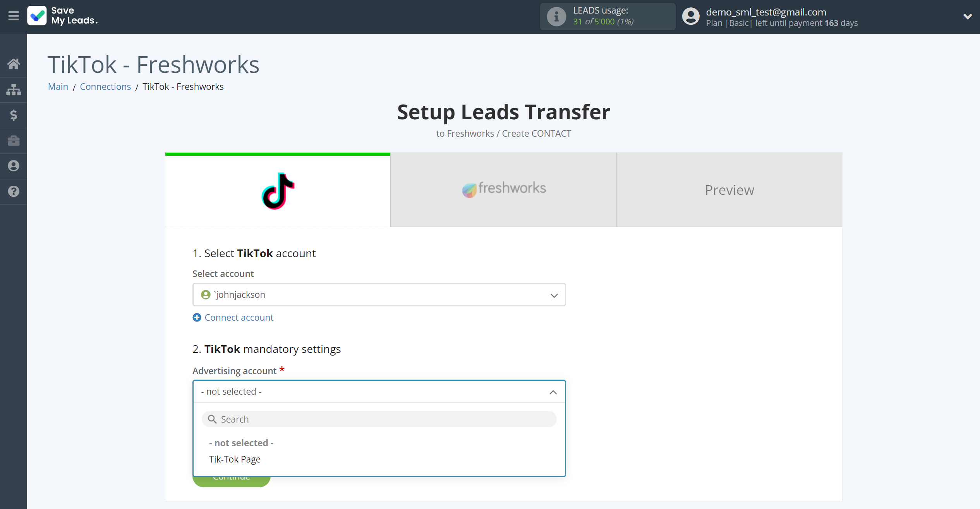Click the Preview tab

coord(729,189)
